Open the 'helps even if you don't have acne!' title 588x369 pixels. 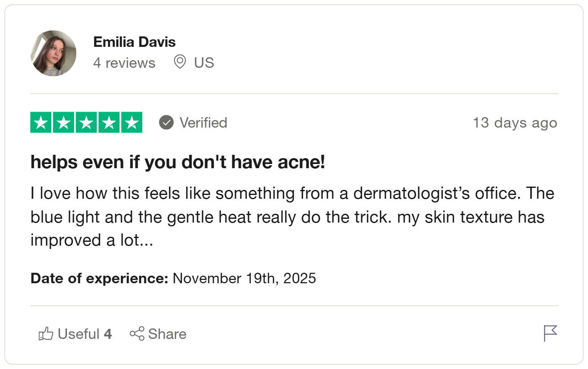[178, 162]
